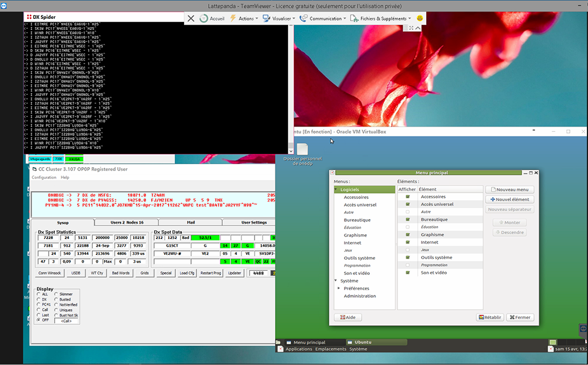588x365 pixels.
Task: Uncheck the Son et vidéo Afficher checkbox
Action: pos(407,273)
